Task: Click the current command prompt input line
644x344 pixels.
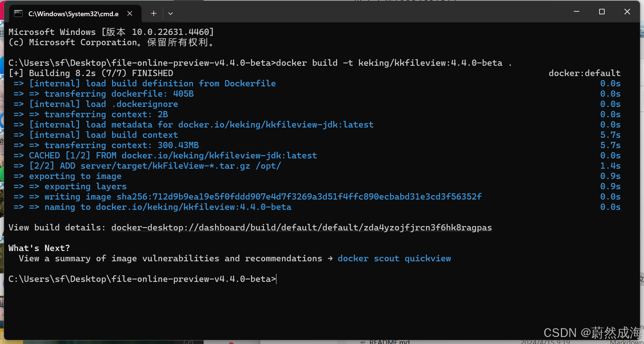Action: point(142,279)
